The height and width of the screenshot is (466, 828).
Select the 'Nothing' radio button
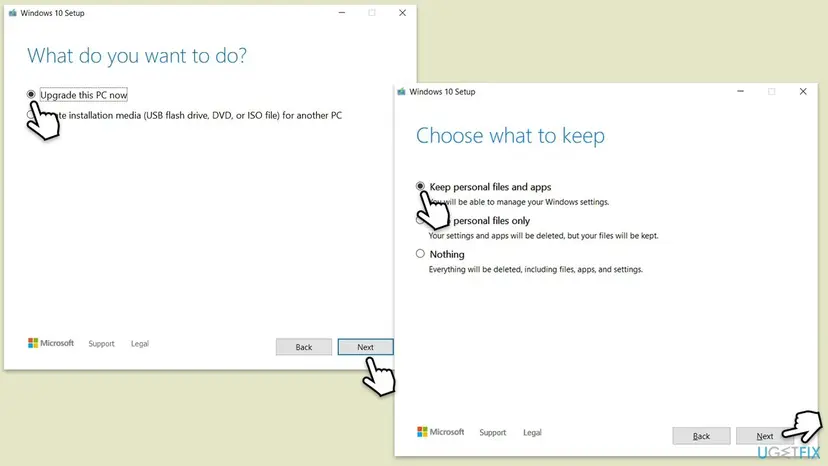point(420,254)
